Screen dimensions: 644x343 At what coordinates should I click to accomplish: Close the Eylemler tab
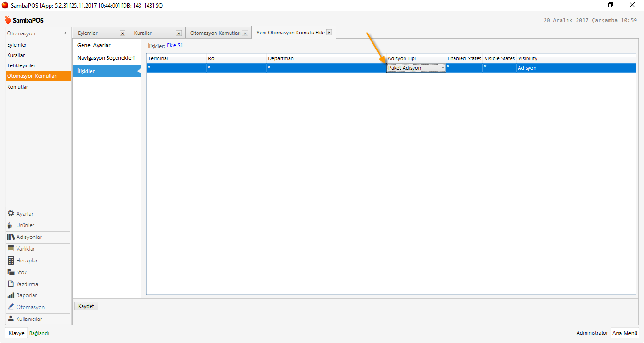tap(123, 33)
